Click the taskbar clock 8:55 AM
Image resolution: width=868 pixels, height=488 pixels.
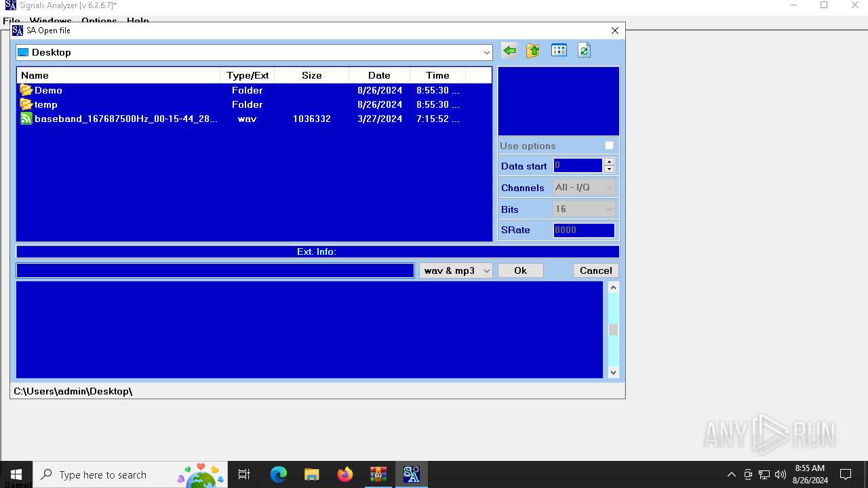[x=810, y=468]
